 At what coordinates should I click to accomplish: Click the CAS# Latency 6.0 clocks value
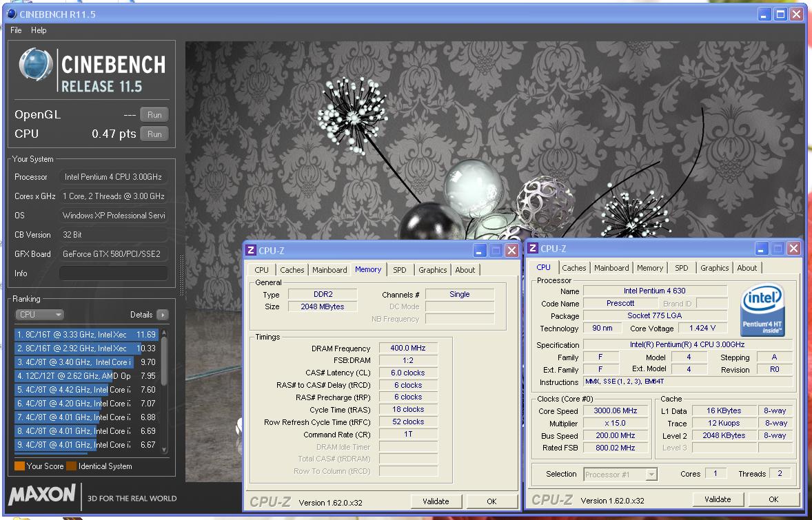coord(409,373)
